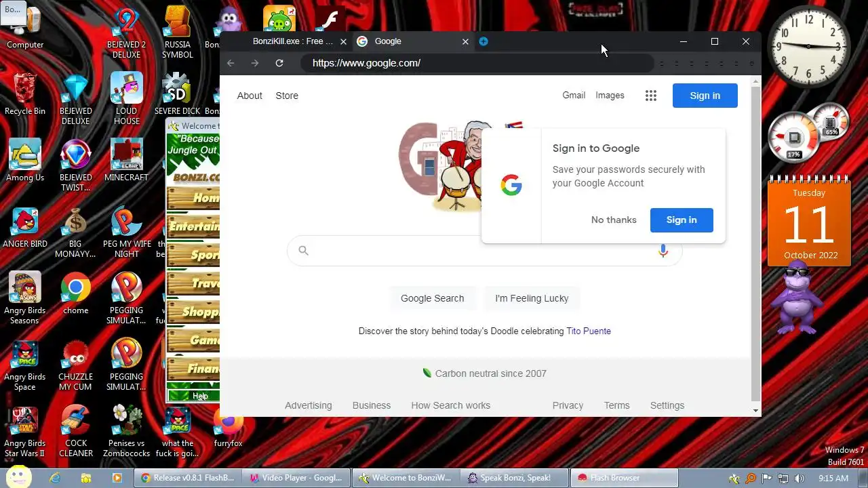
Task: Open the Terms footer link
Action: 617,405
